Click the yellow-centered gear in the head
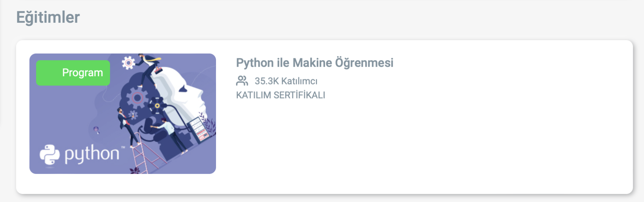The image size is (644, 202). 157,106
